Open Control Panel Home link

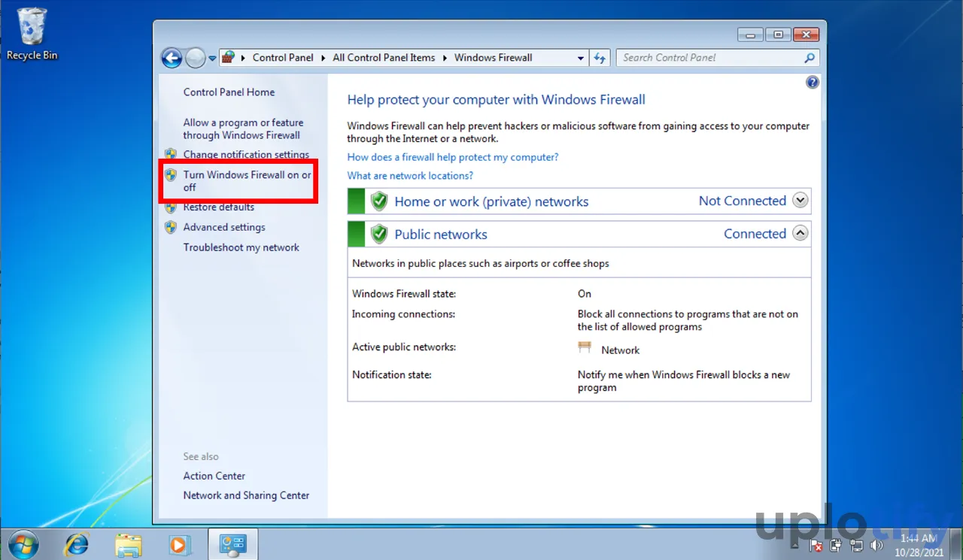point(229,92)
